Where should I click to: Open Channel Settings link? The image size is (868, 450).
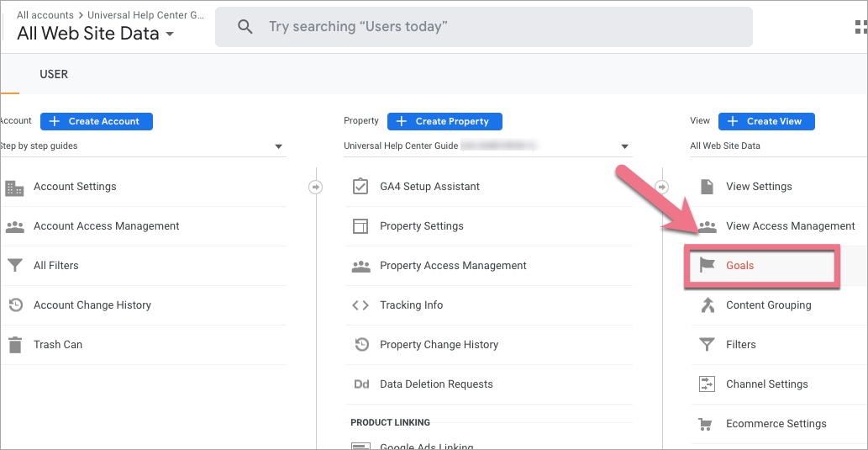766,384
